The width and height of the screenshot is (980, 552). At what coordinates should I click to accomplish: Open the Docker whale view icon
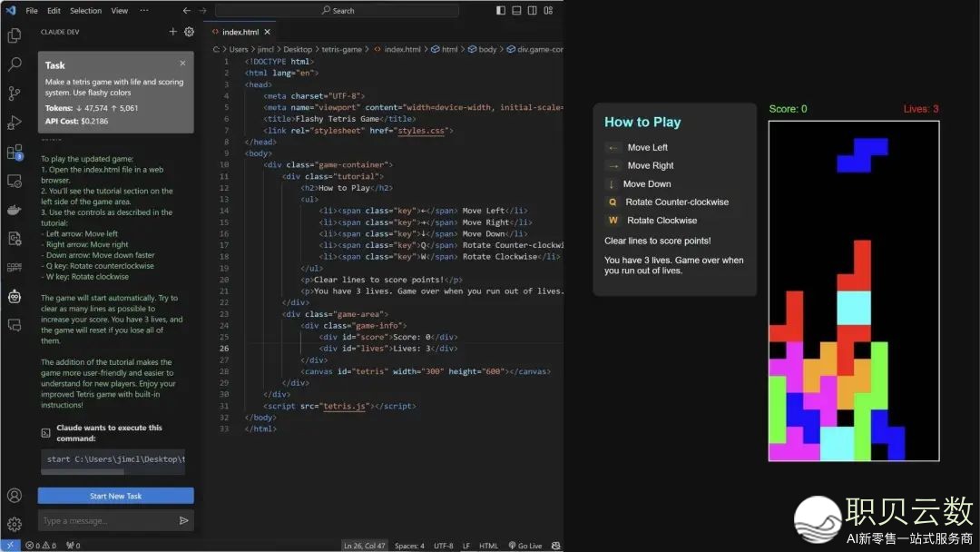[x=14, y=210]
